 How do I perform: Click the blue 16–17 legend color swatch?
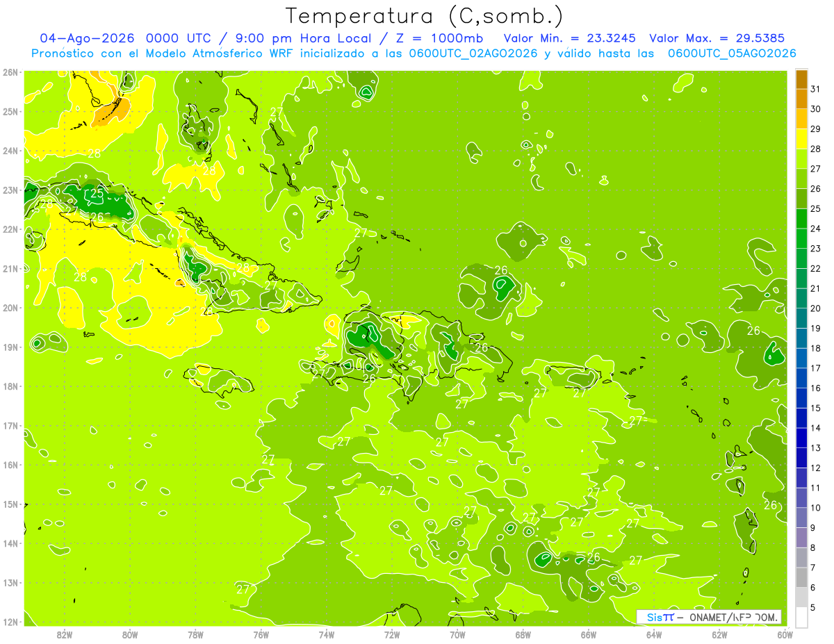coord(801,378)
